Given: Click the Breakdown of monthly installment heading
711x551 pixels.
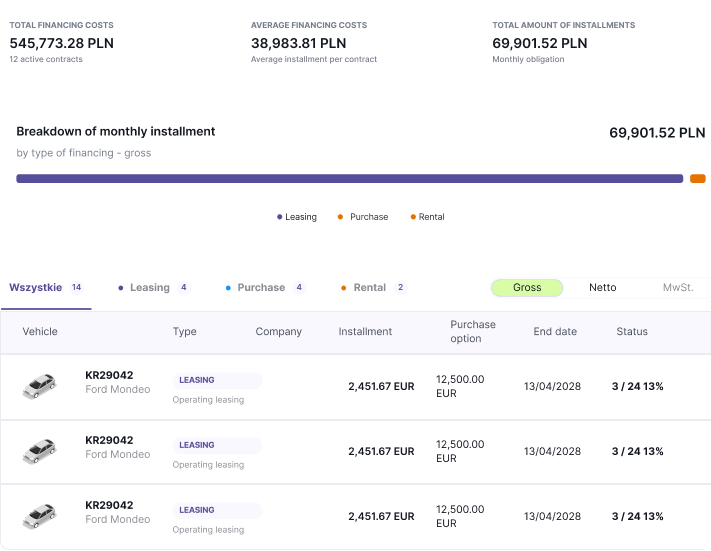Looking at the screenshot, I should pyautogui.click(x=116, y=132).
